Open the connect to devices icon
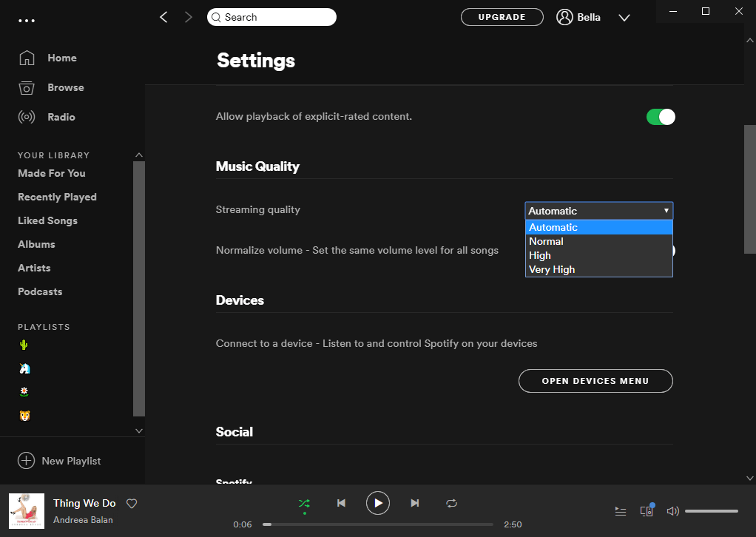 [x=645, y=510]
